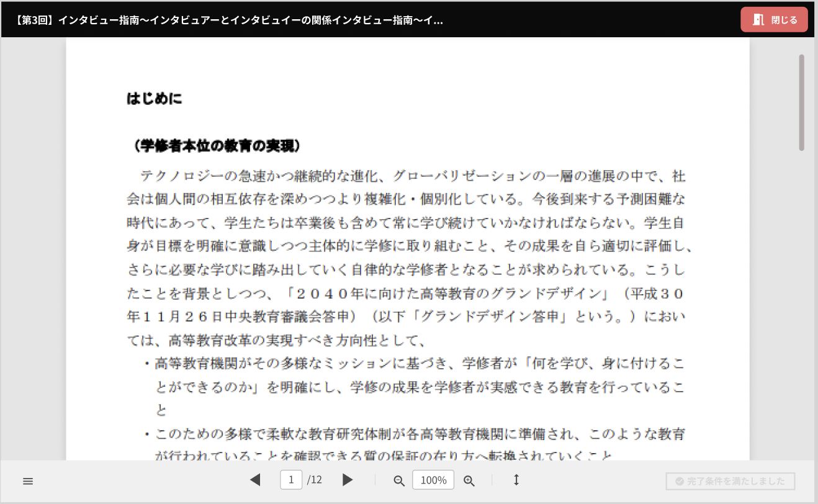Click the bullet starting このための多様で柔軟な
Screen dimensions: 818x504
point(419,434)
